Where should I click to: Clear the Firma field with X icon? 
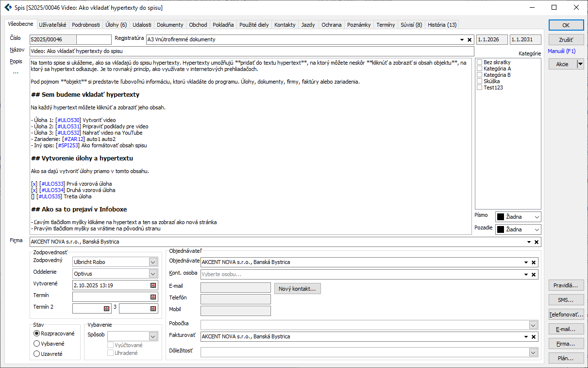coord(537,242)
